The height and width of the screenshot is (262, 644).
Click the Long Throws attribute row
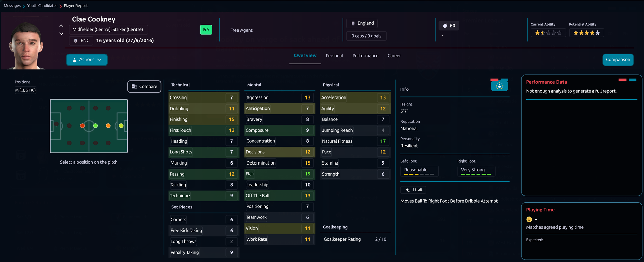(204, 241)
